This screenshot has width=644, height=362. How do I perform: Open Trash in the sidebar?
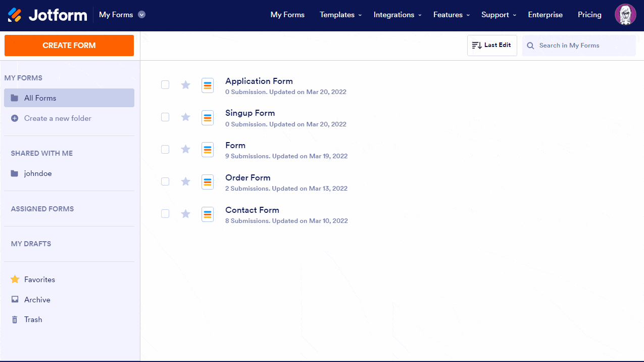[33, 320]
